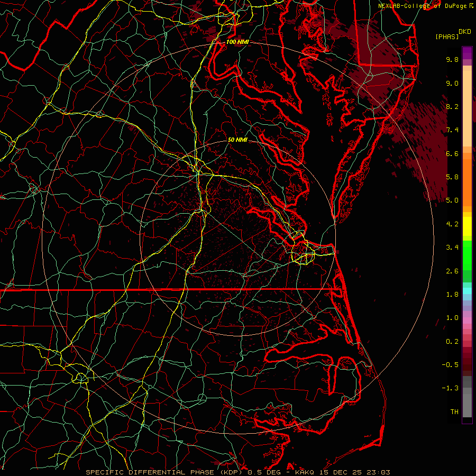Select the 1.8 scale value
This screenshot has height=476, width=476.
click(x=452, y=295)
